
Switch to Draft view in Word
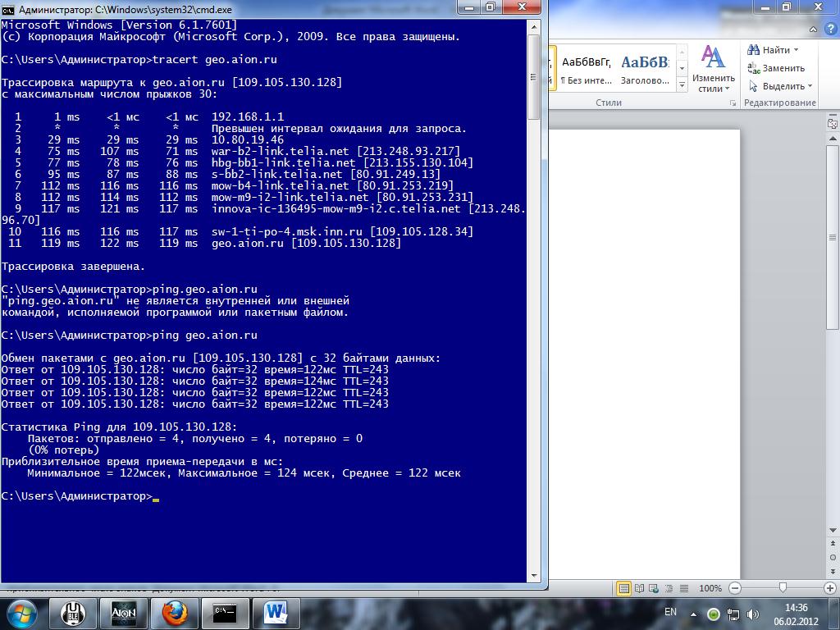tap(684, 588)
